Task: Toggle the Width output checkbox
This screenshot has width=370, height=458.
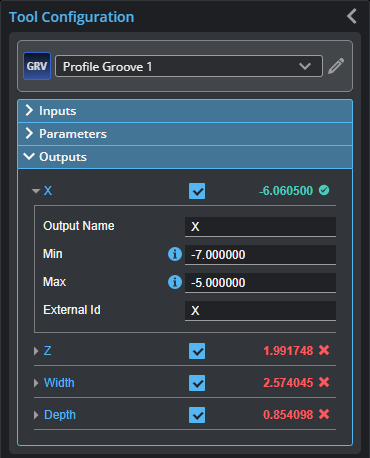Action: (197, 383)
